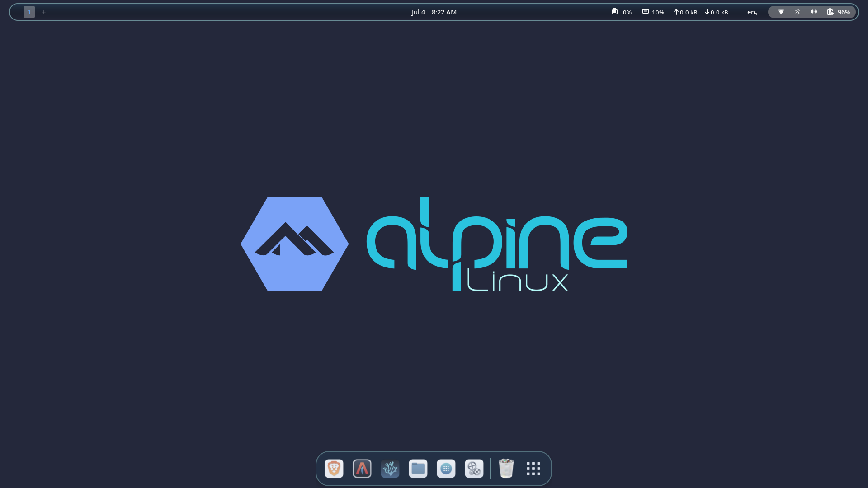Check memory usage indicator showing 10%
Screen dimensions: 868x488
(x=653, y=12)
